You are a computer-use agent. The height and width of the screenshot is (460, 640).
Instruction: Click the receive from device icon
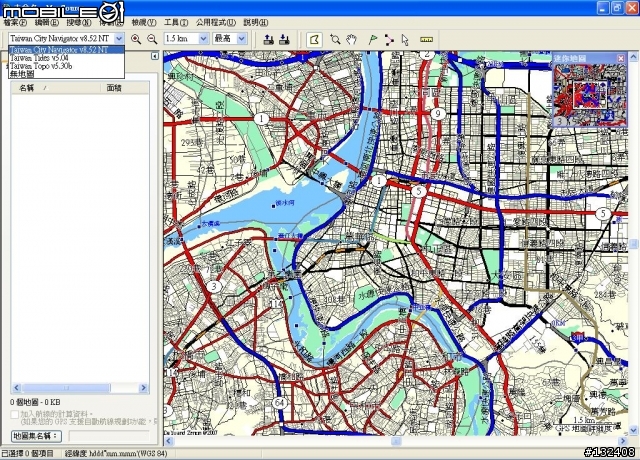pyautogui.click(x=284, y=40)
